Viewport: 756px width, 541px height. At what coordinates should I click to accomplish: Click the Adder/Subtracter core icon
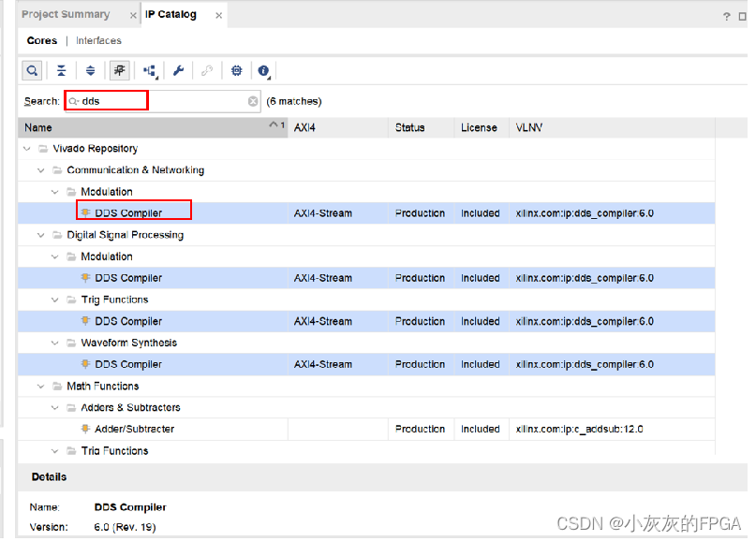click(86, 429)
